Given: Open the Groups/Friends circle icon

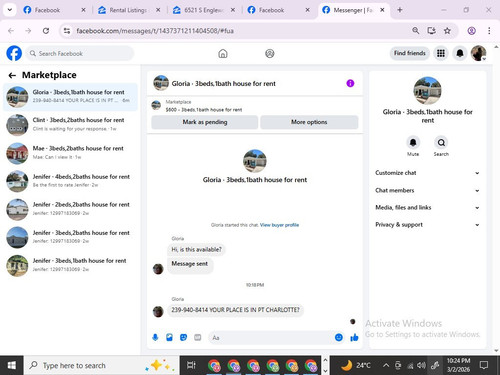Looking at the screenshot, I should [x=270, y=53].
